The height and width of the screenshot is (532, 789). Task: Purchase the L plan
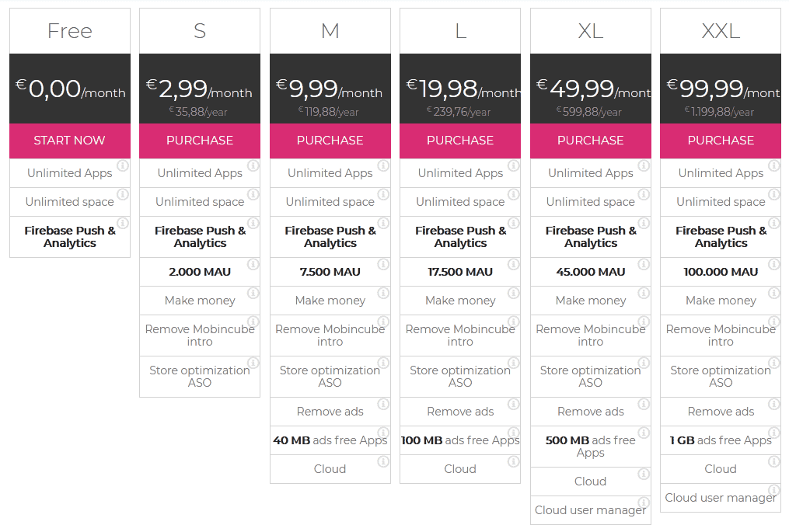460,141
